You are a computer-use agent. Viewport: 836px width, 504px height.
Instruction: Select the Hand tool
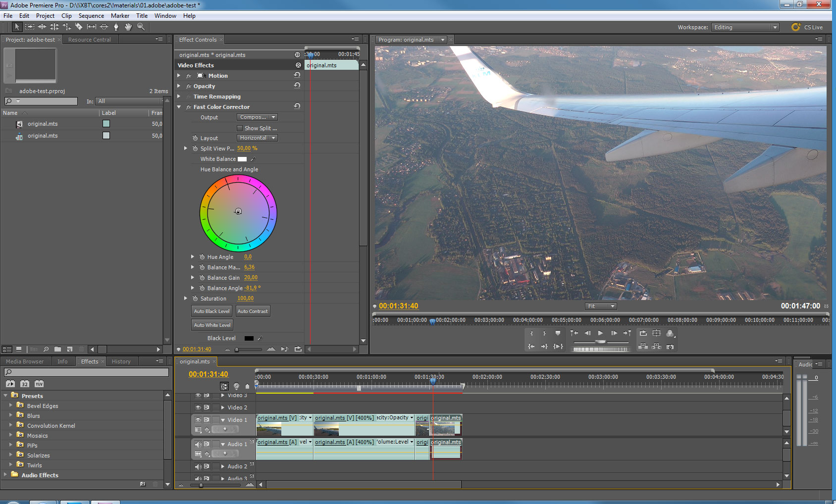click(x=128, y=27)
